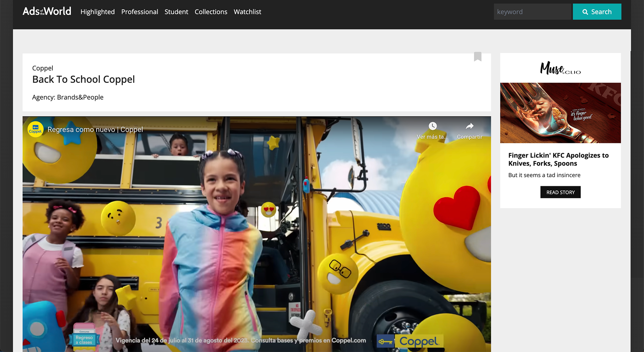
Task: Open the Collections page
Action: (211, 12)
